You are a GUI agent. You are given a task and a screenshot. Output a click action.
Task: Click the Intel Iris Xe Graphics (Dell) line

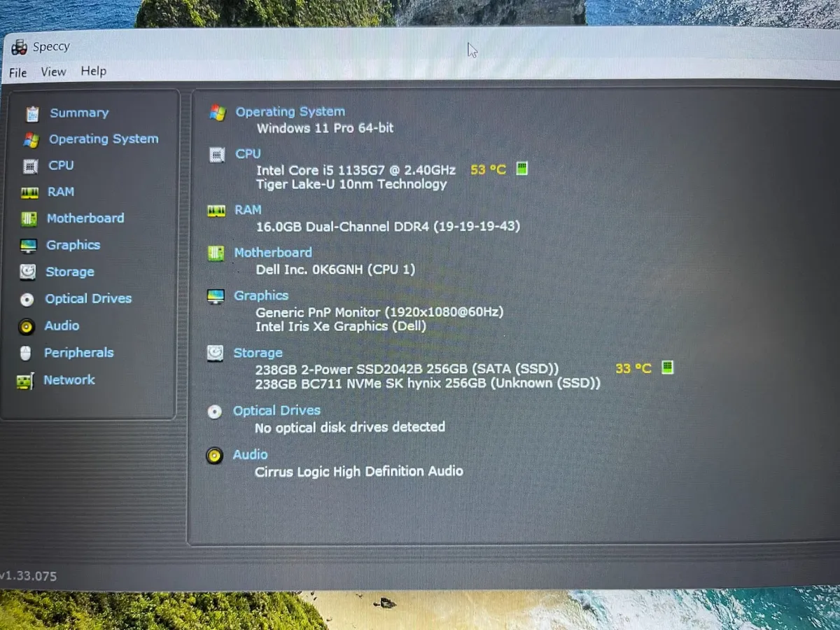341,326
